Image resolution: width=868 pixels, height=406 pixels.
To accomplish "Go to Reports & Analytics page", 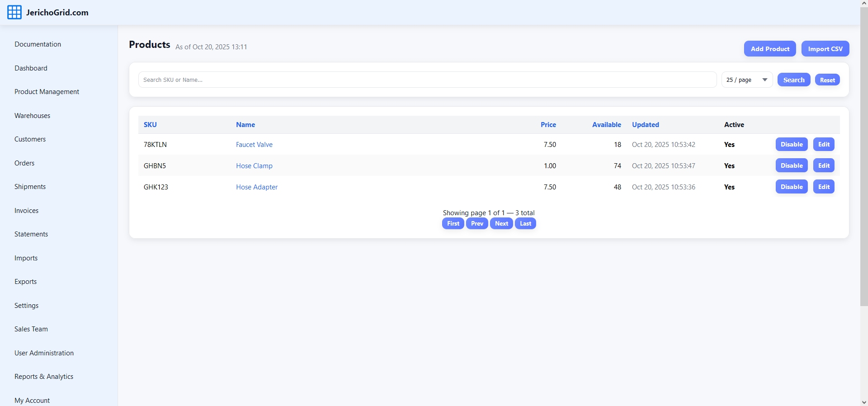I will (44, 377).
